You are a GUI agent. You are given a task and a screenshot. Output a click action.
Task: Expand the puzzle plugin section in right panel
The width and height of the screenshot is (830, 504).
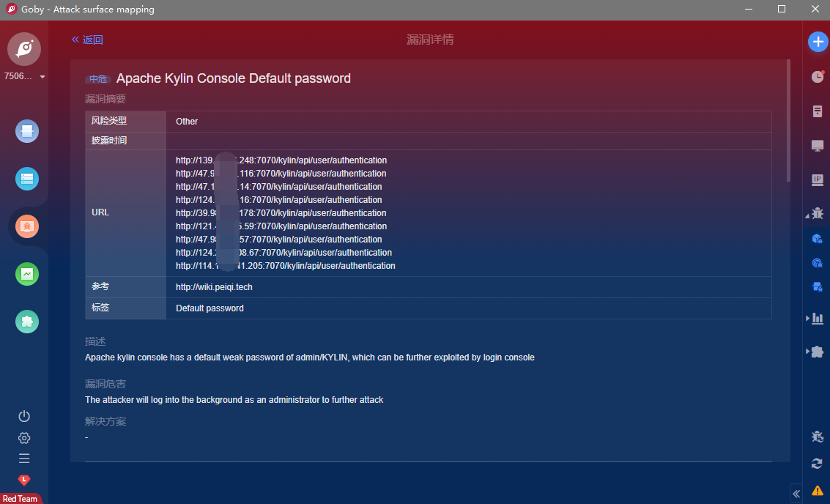click(x=808, y=352)
